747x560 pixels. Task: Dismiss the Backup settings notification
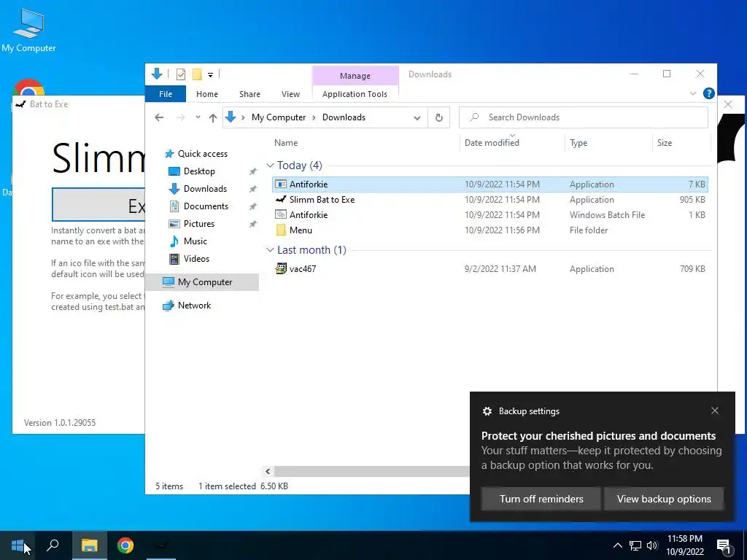coord(715,411)
